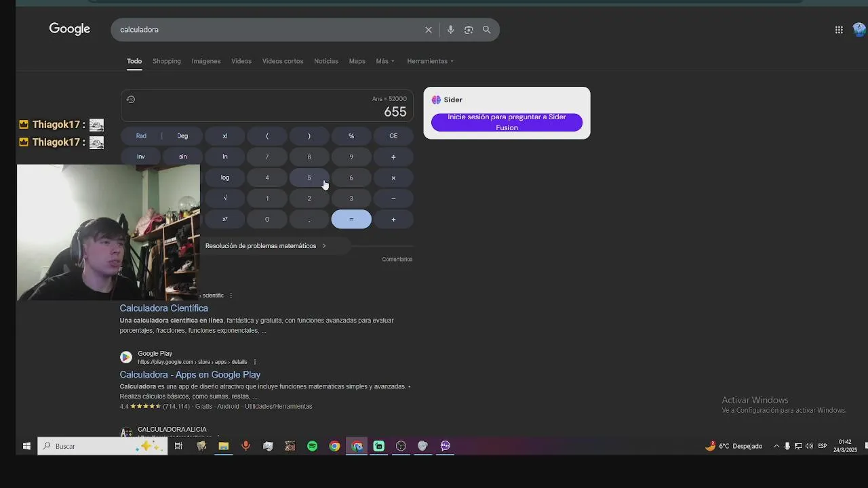Image resolution: width=868 pixels, height=488 pixels.
Task: Open the first Chrome icon in taskbar
Action: [334, 446]
